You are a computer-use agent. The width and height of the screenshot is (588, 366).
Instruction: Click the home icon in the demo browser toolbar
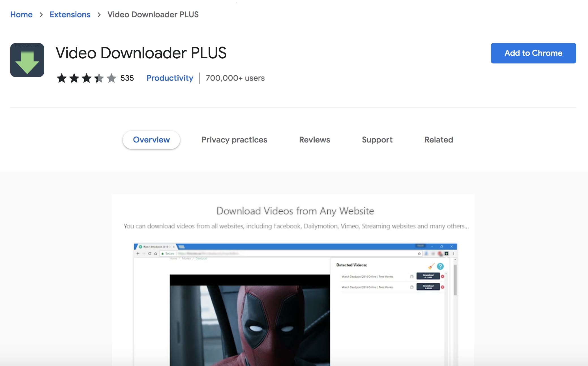(x=156, y=253)
